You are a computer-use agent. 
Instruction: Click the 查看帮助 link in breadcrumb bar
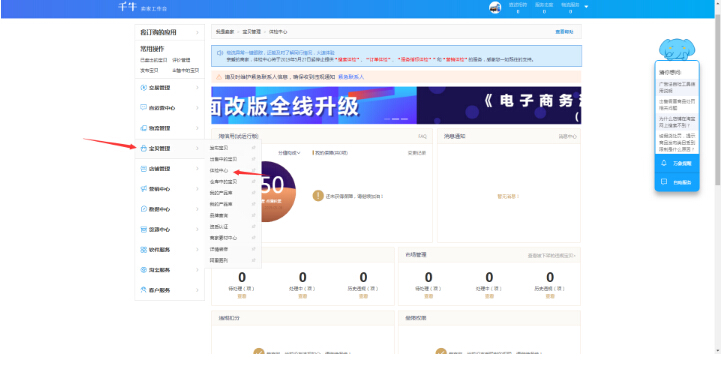click(x=564, y=32)
